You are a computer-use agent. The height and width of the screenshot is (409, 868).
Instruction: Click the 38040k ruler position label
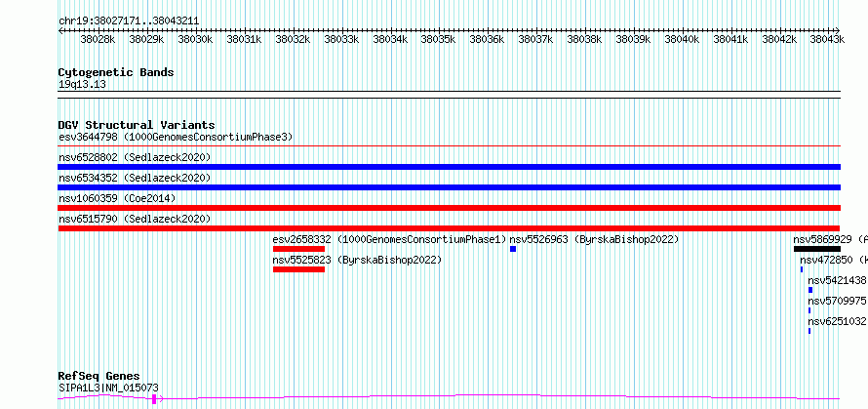[682, 39]
